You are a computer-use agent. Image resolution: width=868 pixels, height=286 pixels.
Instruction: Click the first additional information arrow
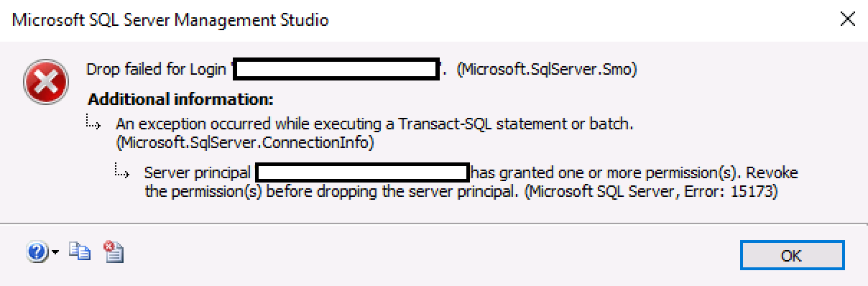pos(95,124)
